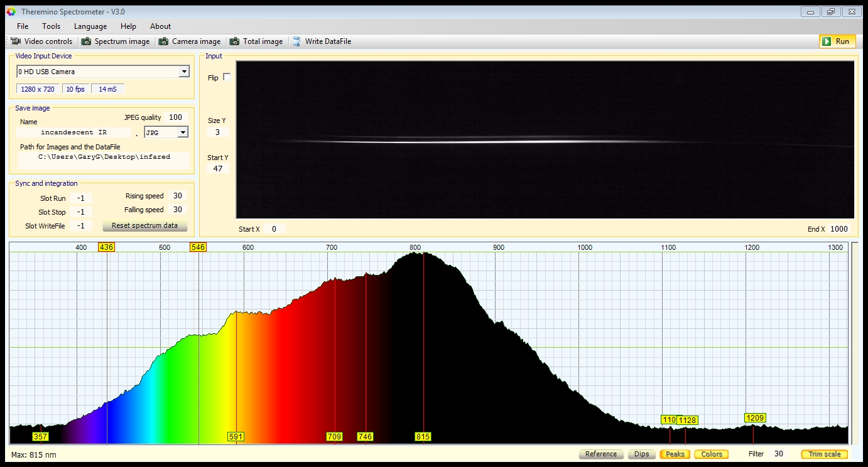Open the Tools menu
The height and width of the screenshot is (467, 868).
pos(52,26)
